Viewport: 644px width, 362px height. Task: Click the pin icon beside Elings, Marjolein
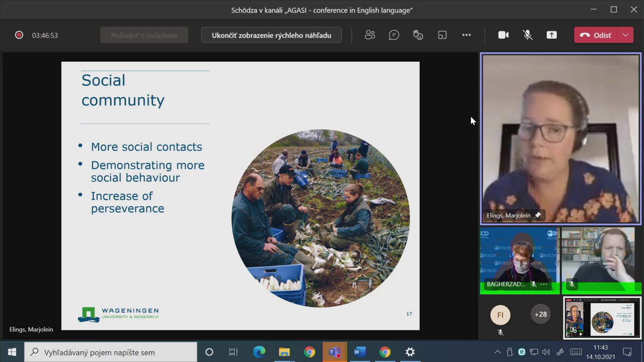538,215
